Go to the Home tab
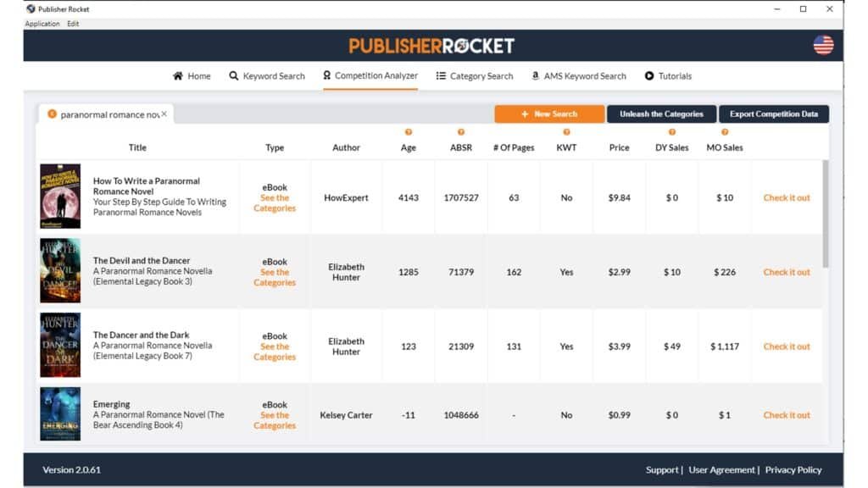 pyautogui.click(x=192, y=75)
